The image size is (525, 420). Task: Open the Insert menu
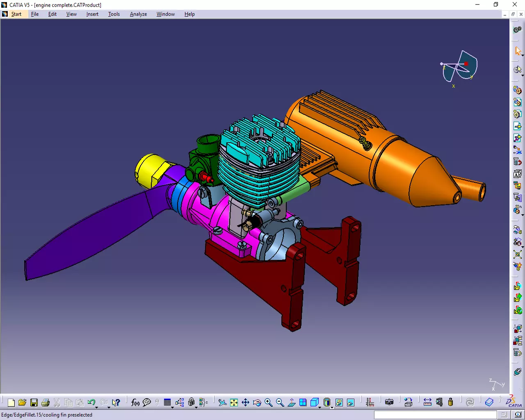(x=92, y=14)
